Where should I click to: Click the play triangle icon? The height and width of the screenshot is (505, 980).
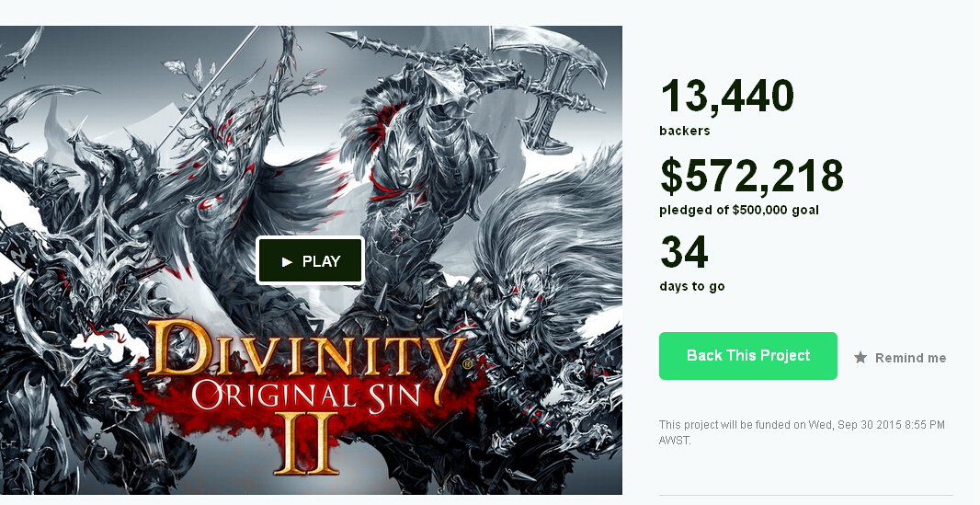coord(288,261)
